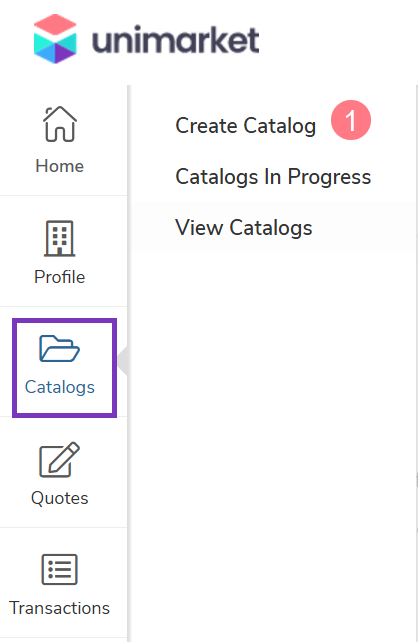Click the Profile label in sidebar
The width and height of the screenshot is (418, 642).
[x=60, y=277]
